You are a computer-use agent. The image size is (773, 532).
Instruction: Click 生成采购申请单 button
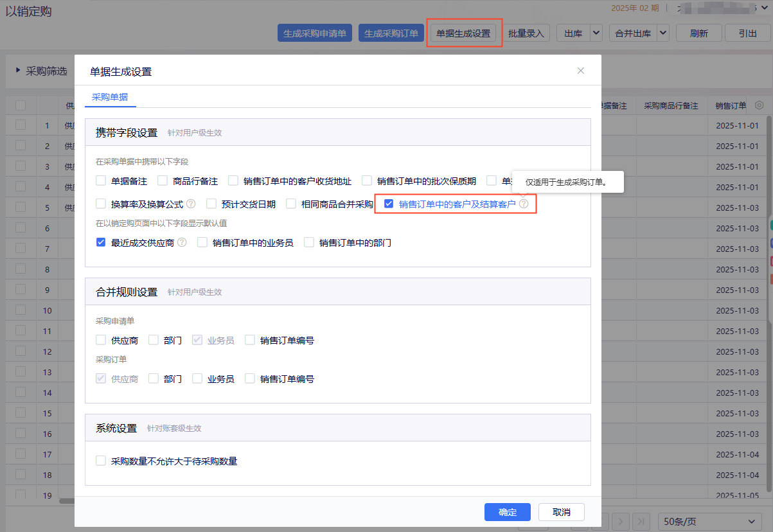315,33
